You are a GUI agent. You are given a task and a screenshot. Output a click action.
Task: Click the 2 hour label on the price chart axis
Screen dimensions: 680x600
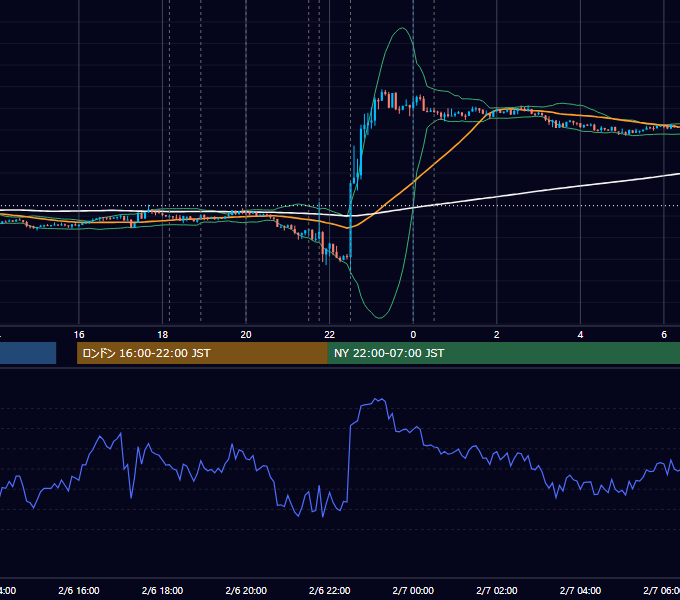(x=497, y=335)
